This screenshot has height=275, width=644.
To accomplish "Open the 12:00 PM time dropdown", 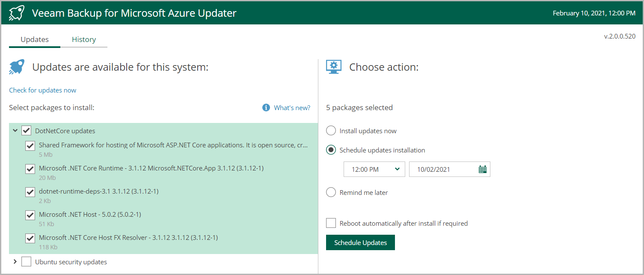I will pos(374,169).
